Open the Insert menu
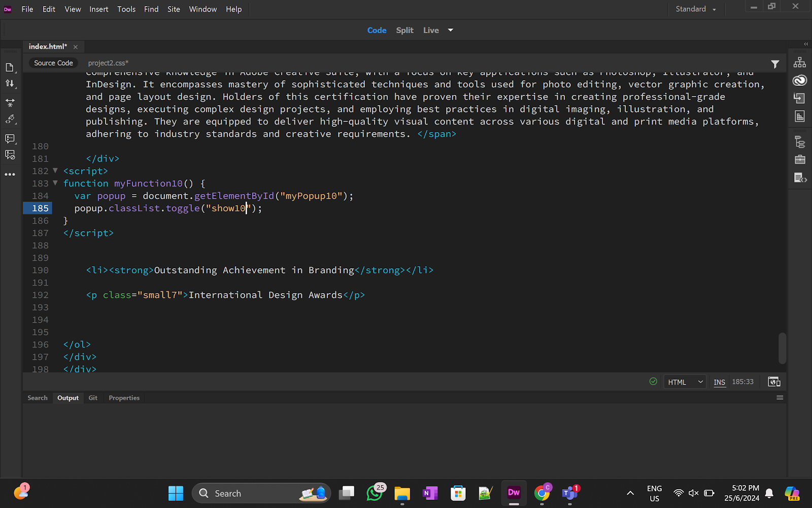Image resolution: width=812 pixels, height=508 pixels. coord(99,9)
